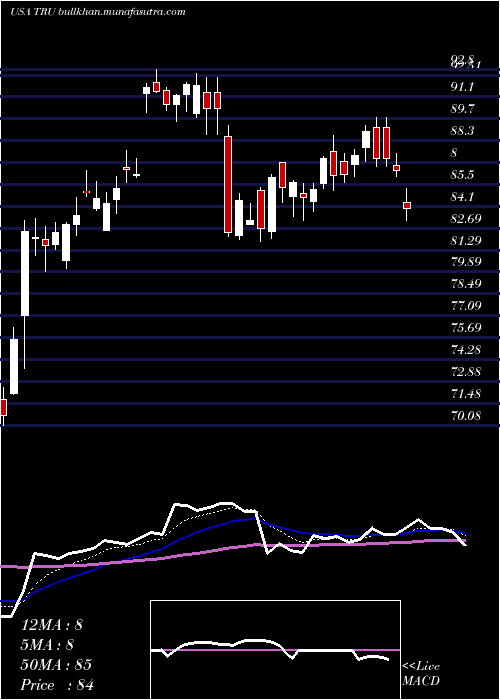Click the 78.49 price axis label

click(x=465, y=284)
